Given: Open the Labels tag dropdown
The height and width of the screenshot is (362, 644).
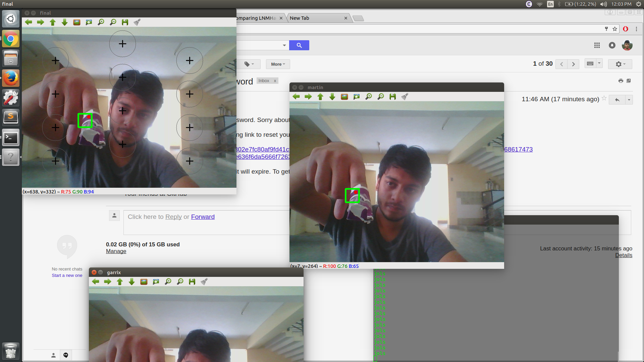Looking at the screenshot, I should click(x=249, y=64).
